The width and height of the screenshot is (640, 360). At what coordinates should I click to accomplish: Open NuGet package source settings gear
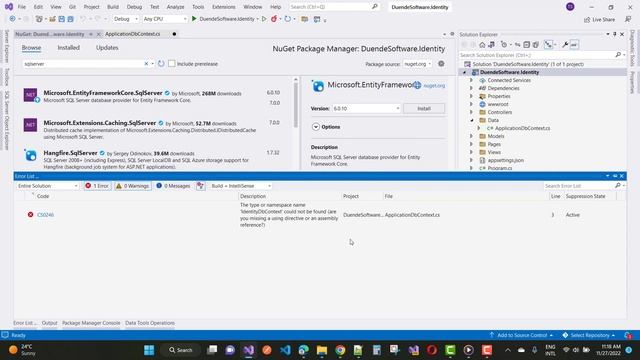click(441, 64)
